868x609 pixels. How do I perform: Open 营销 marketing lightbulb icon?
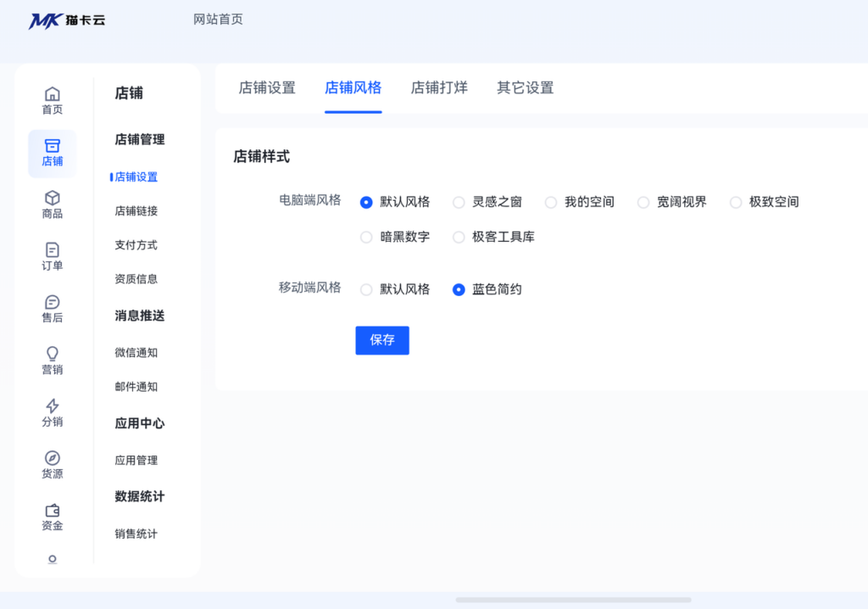pyautogui.click(x=52, y=361)
